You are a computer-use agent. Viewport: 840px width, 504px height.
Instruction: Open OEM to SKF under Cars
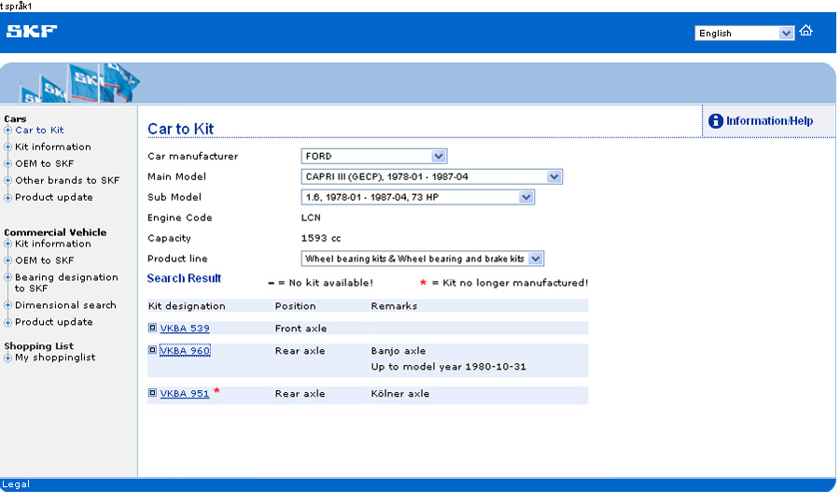point(45,163)
